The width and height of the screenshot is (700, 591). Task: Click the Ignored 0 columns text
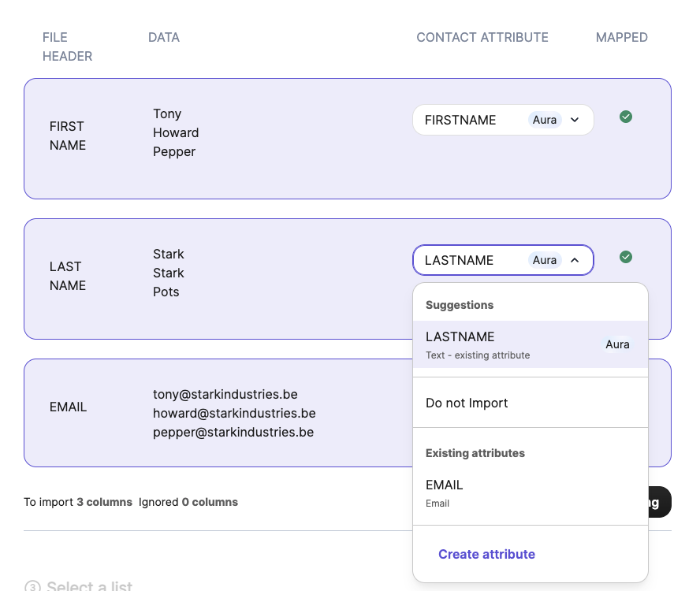coord(188,502)
